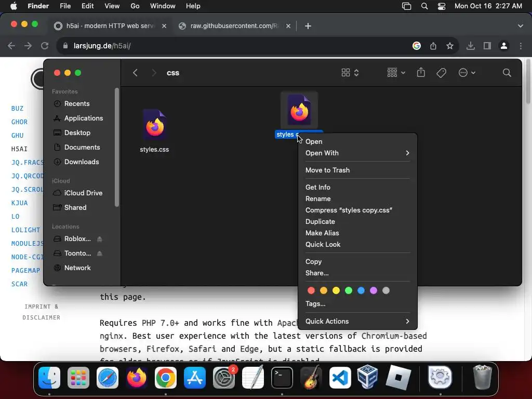This screenshot has height=399, width=532.
Task: Select the styles copy.css file icon
Action: coord(299,110)
